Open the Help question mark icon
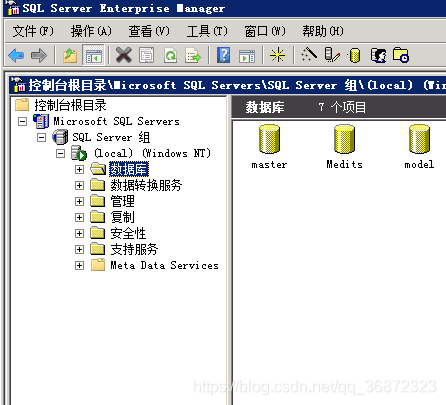This screenshot has height=405, width=446. click(x=223, y=55)
